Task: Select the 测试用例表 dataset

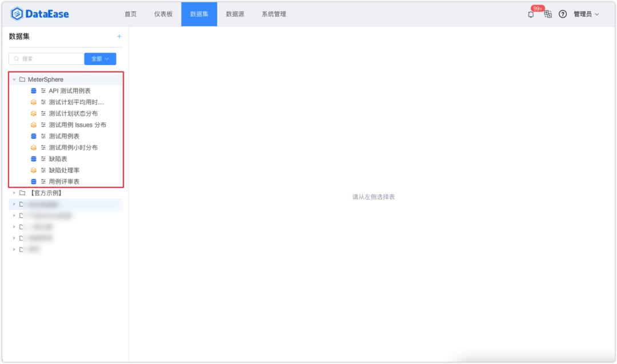Action: coord(64,135)
